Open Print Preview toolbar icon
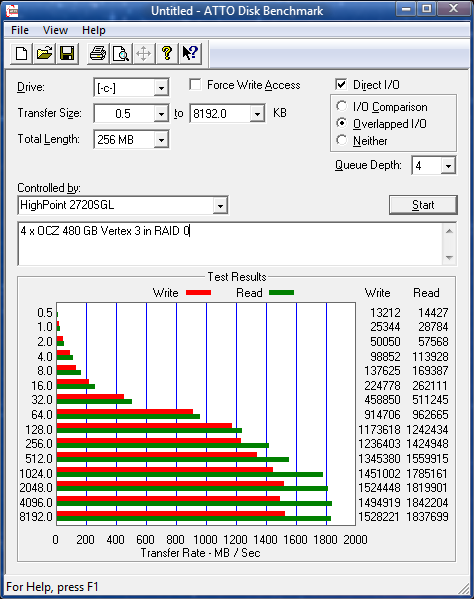Screen dimensions: 474x599 tap(121, 53)
